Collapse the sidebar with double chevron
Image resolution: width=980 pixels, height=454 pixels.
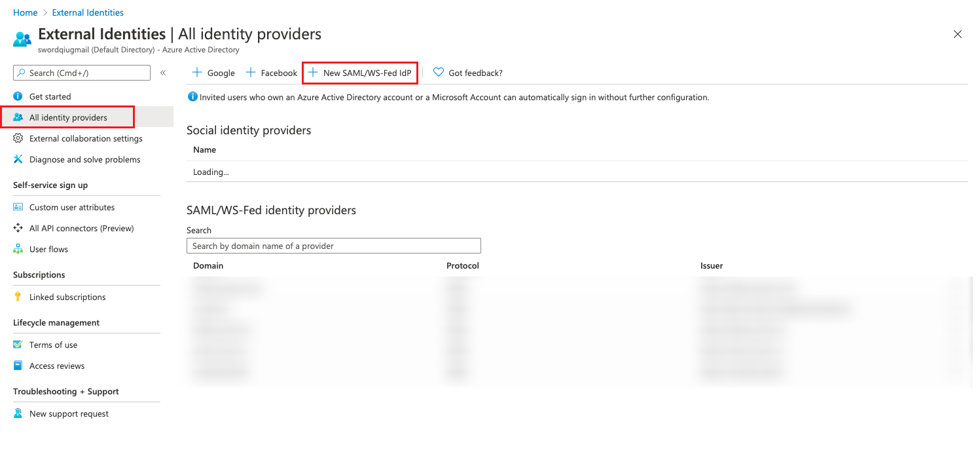point(163,73)
